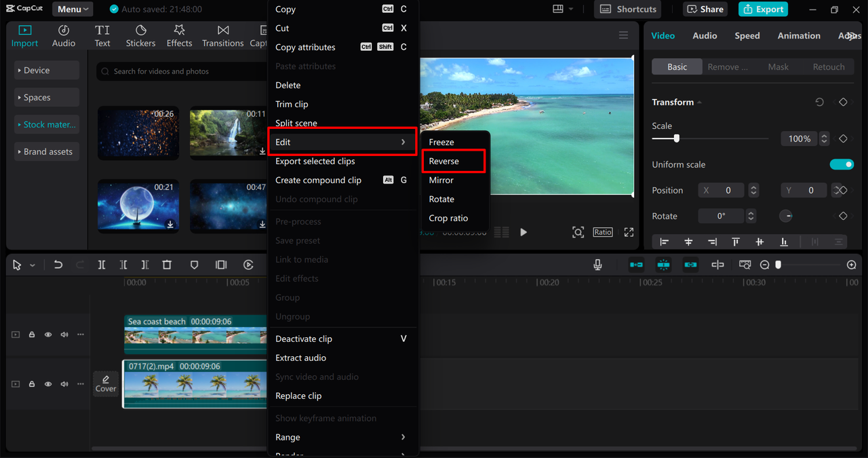The width and height of the screenshot is (868, 458).
Task: Open selection tool dropdown arrow
Action: 32,265
